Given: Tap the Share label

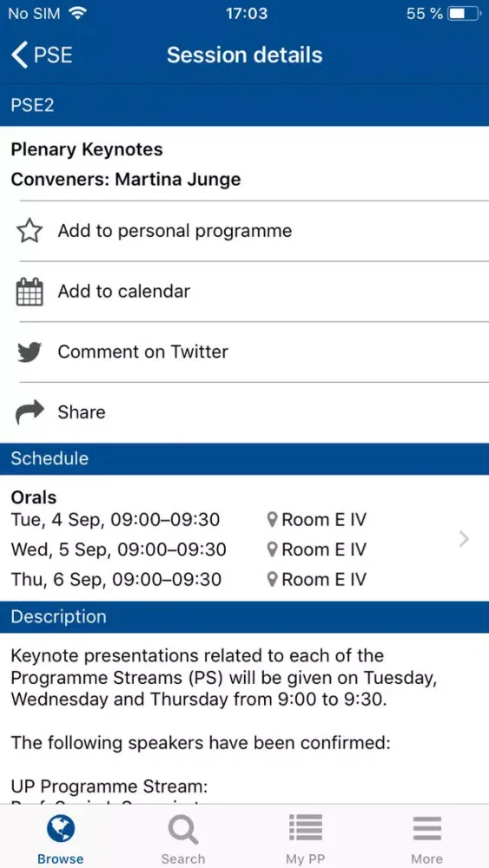Looking at the screenshot, I should (x=82, y=412).
